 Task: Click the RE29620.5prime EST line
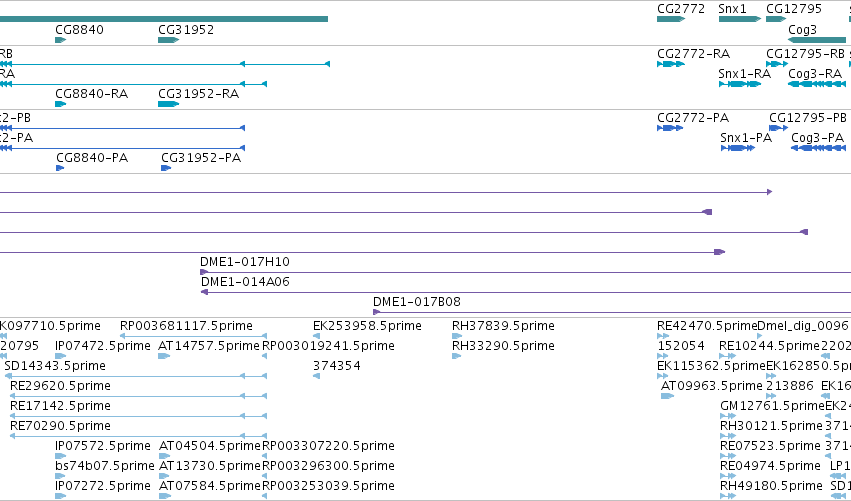tap(138, 396)
